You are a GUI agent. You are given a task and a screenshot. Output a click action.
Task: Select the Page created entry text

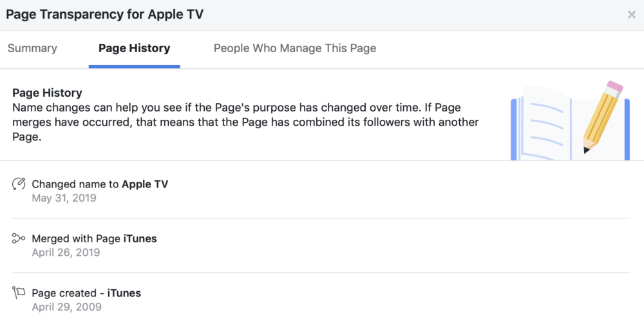pyautogui.click(x=86, y=293)
